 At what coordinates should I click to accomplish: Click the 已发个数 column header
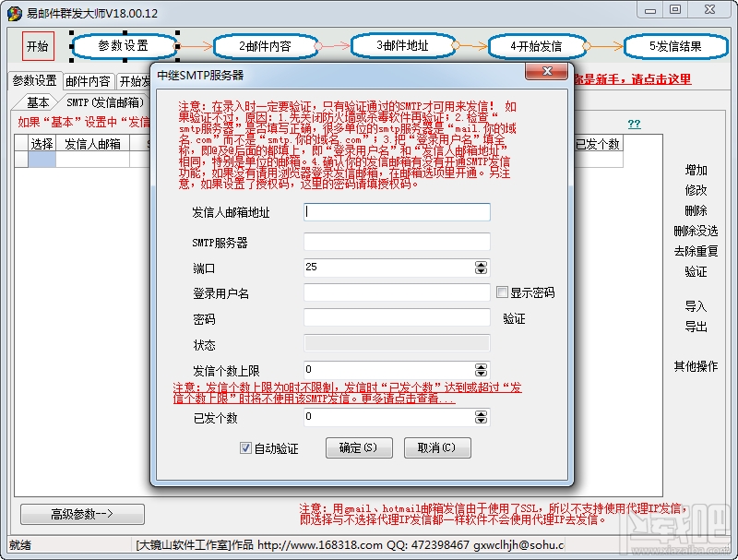click(598, 144)
